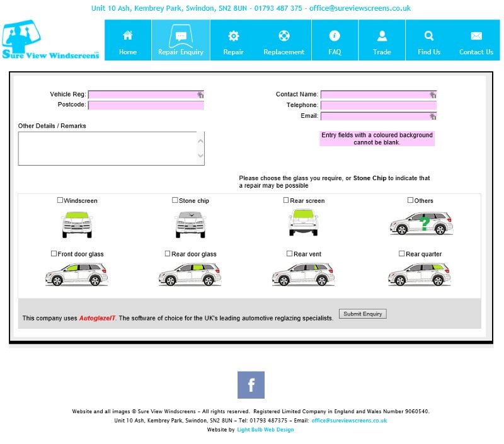Click the Facebook icon in footer
This screenshot has height=444, width=504.
(251, 385)
